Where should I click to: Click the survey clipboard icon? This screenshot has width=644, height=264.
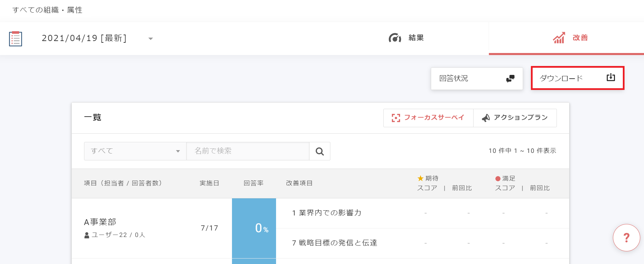15,39
